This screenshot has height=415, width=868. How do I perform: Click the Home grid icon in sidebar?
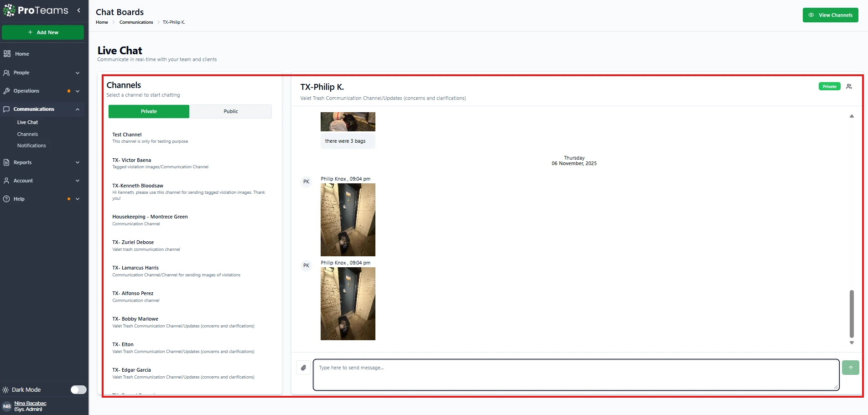point(7,54)
